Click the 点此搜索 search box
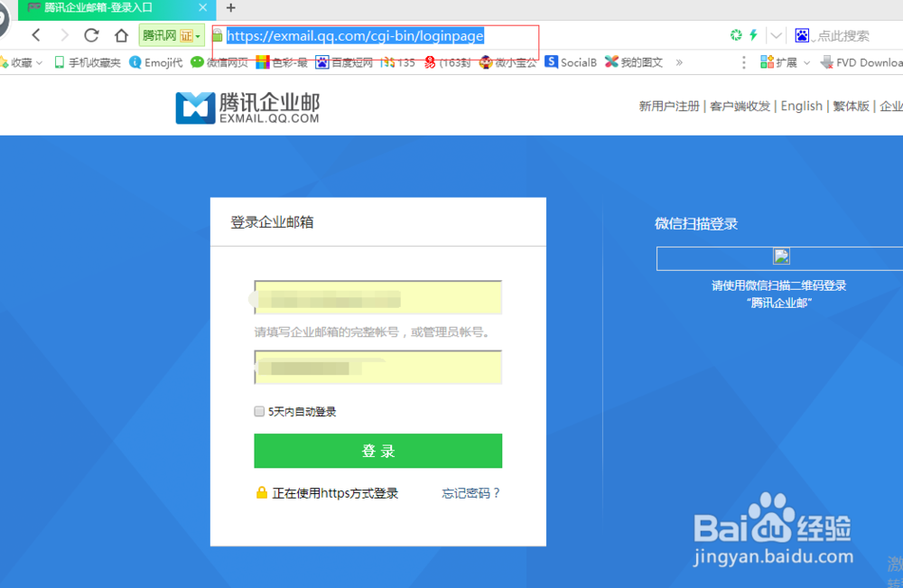The image size is (903, 588). pos(843,36)
